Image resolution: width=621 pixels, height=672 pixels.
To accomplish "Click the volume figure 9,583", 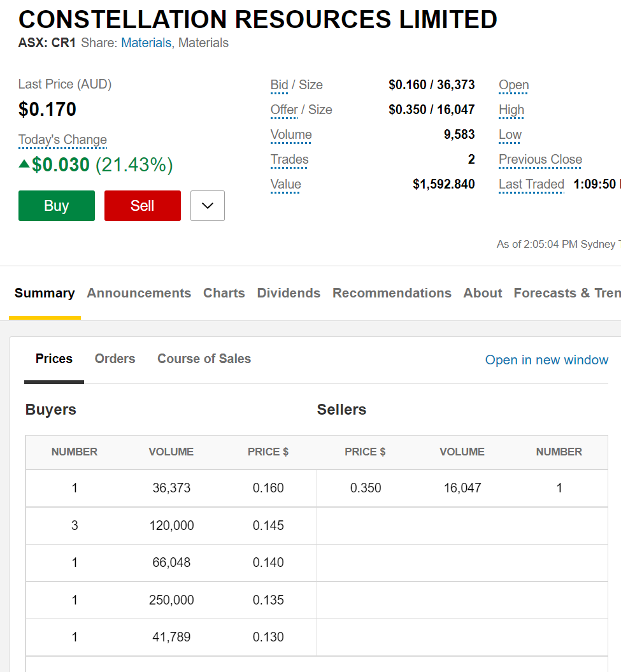I will click(459, 134).
